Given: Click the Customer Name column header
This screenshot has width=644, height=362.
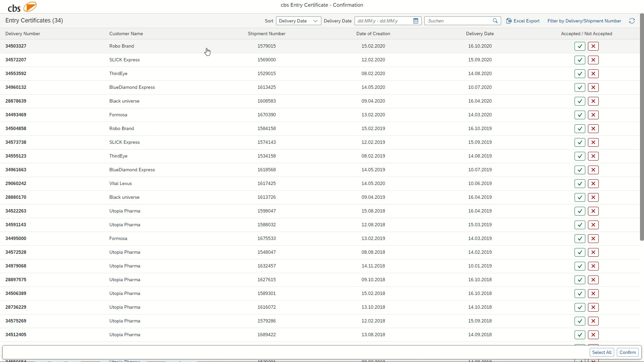Looking at the screenshot, I should [x=126, y=34].
